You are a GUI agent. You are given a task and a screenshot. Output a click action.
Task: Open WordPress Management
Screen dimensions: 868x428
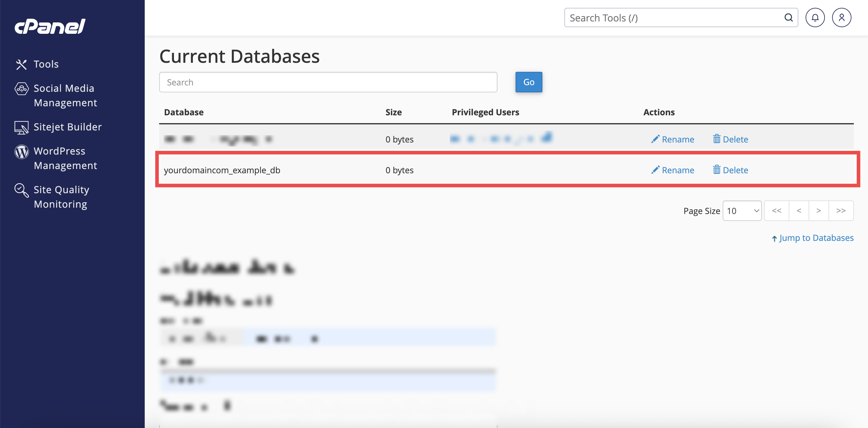pos(65,158)
